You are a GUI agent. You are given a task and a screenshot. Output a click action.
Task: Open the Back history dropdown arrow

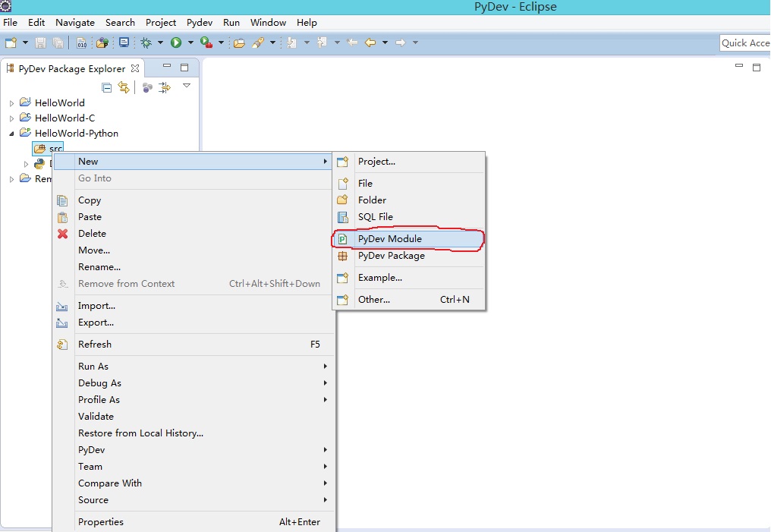(385, 42)
